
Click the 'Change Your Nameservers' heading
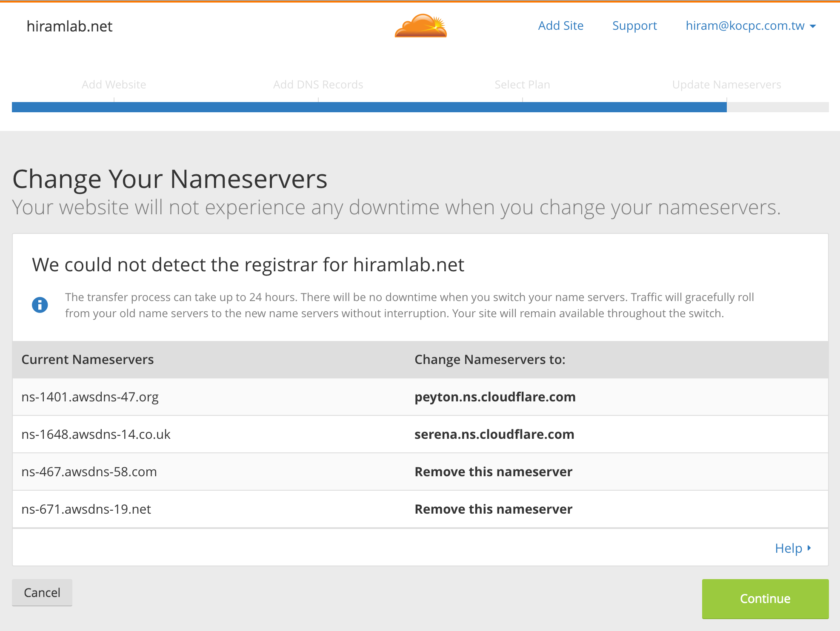point(170,179)
